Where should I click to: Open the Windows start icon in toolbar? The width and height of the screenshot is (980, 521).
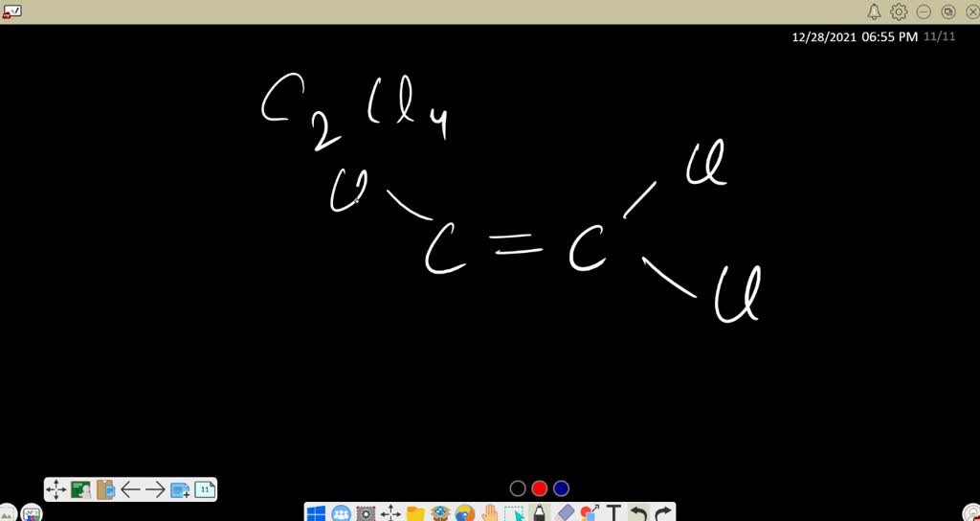click(316, 513)
